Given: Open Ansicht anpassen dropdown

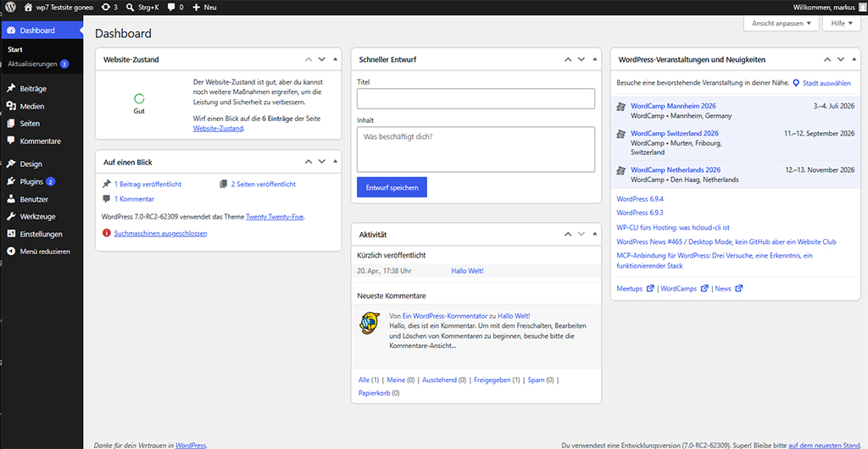Looking at the screenshot, I should pos(781,24).
